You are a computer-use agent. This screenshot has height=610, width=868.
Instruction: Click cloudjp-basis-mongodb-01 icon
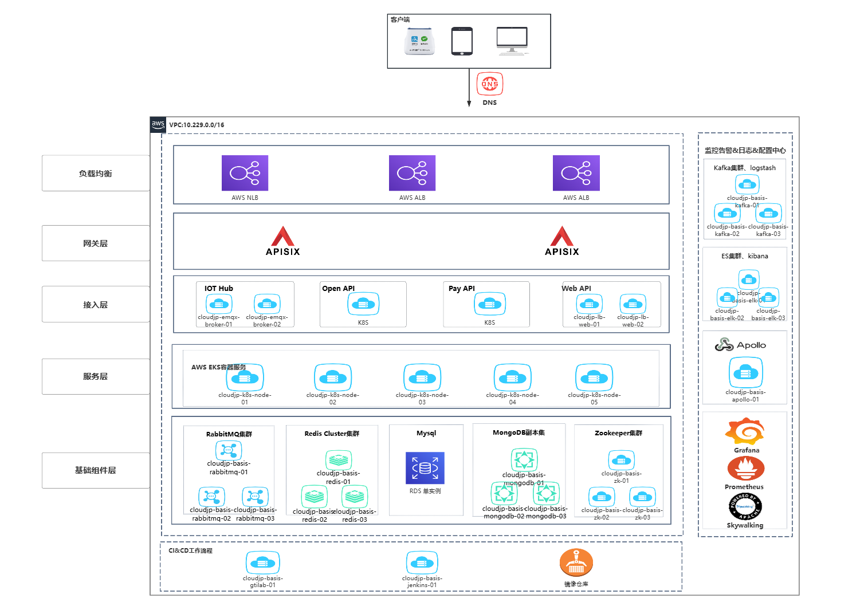524,459
